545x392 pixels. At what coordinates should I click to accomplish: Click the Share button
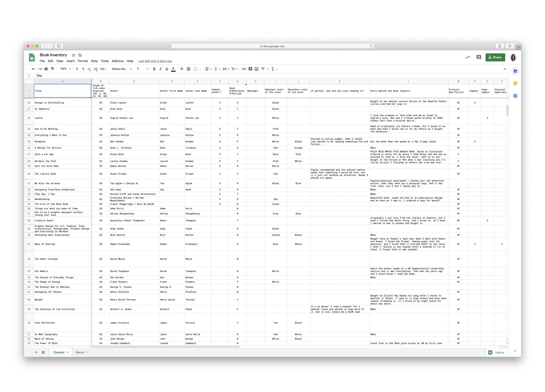[495, 57]
